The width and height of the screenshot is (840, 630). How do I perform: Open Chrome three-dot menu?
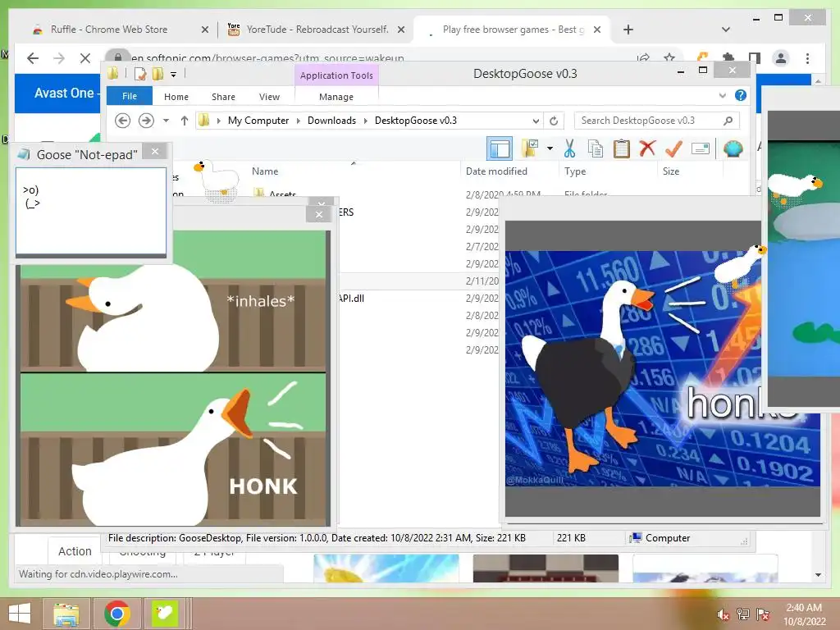click(x=808, y=58)
